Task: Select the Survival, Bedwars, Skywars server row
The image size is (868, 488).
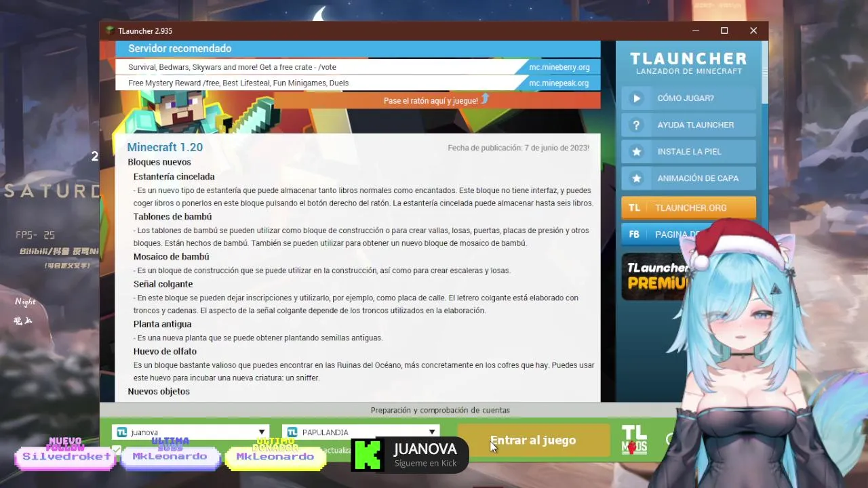Action: (357, 67)
